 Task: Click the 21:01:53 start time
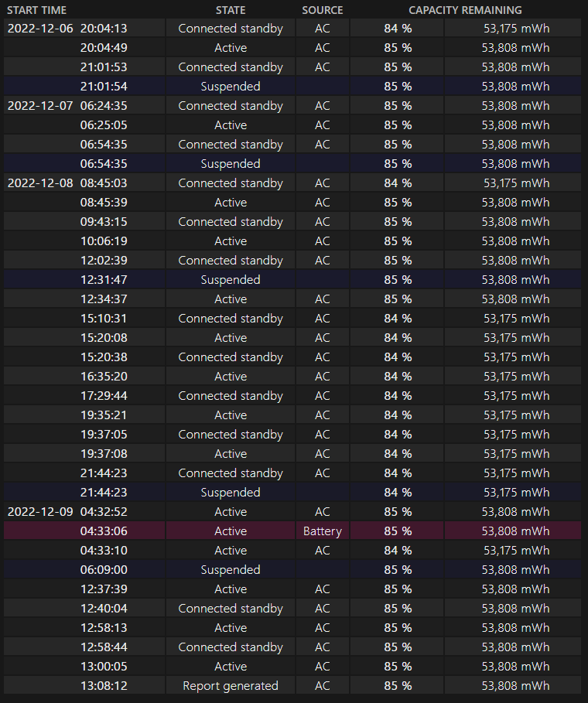[104, 67]
